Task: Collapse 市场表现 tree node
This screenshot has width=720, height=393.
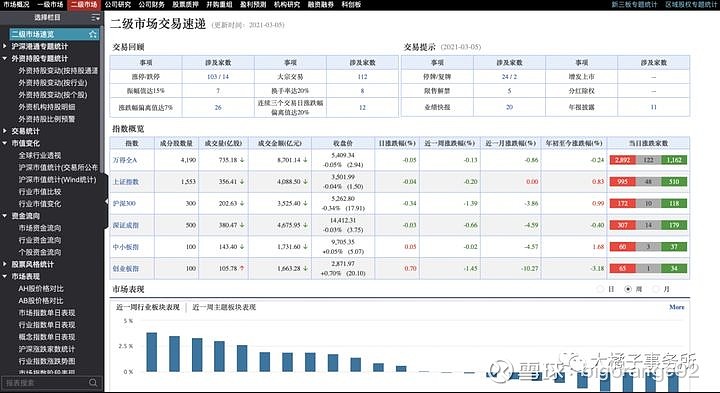Action: pos(5,276)
